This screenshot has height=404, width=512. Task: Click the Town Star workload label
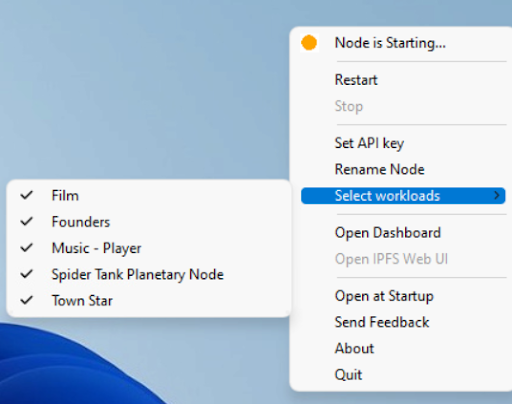tap(82, 301)
